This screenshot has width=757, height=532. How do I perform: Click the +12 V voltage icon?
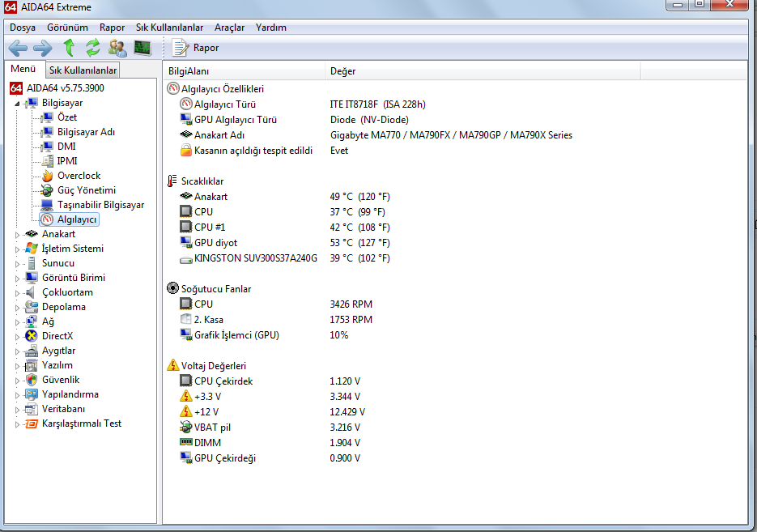(186, 412)
